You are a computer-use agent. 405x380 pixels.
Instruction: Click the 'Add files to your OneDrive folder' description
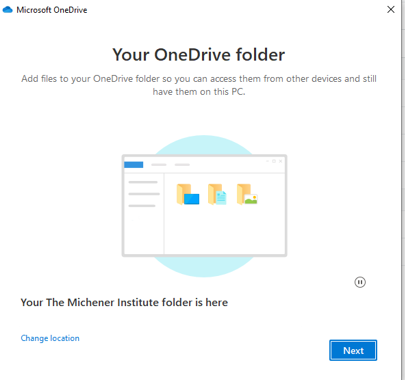click(199, 85)
